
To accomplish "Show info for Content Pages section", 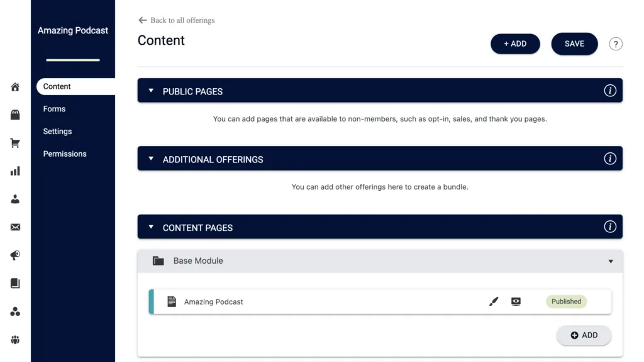I will click(610, 227).
